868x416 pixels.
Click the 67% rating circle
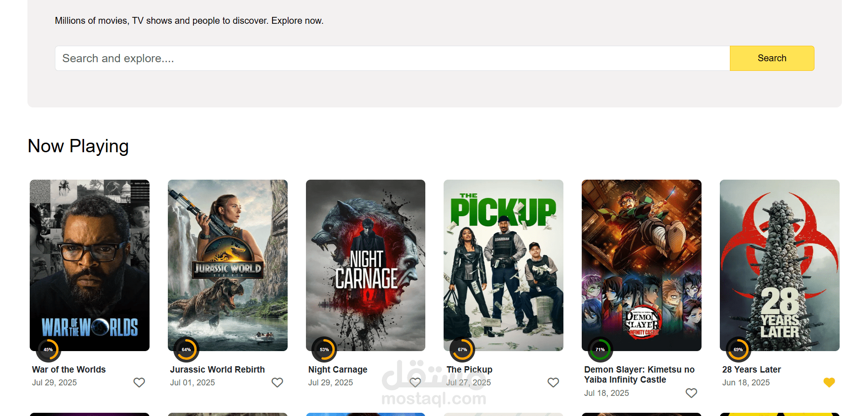point(462,350)
